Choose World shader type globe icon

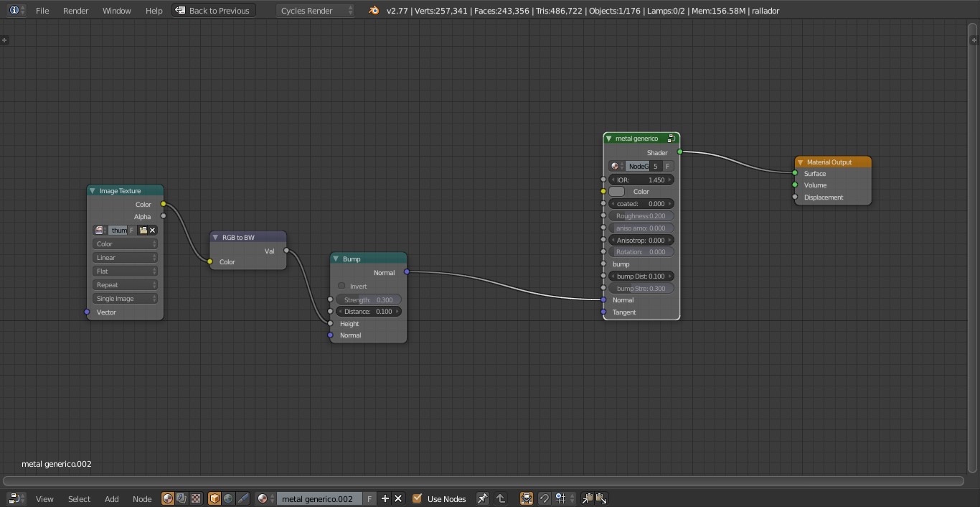coord(228,498)
